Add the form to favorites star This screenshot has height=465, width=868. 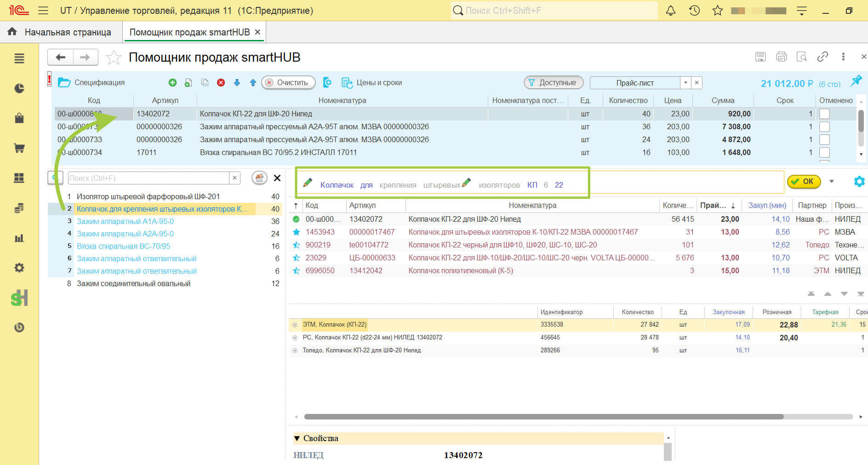coord(114,57)
